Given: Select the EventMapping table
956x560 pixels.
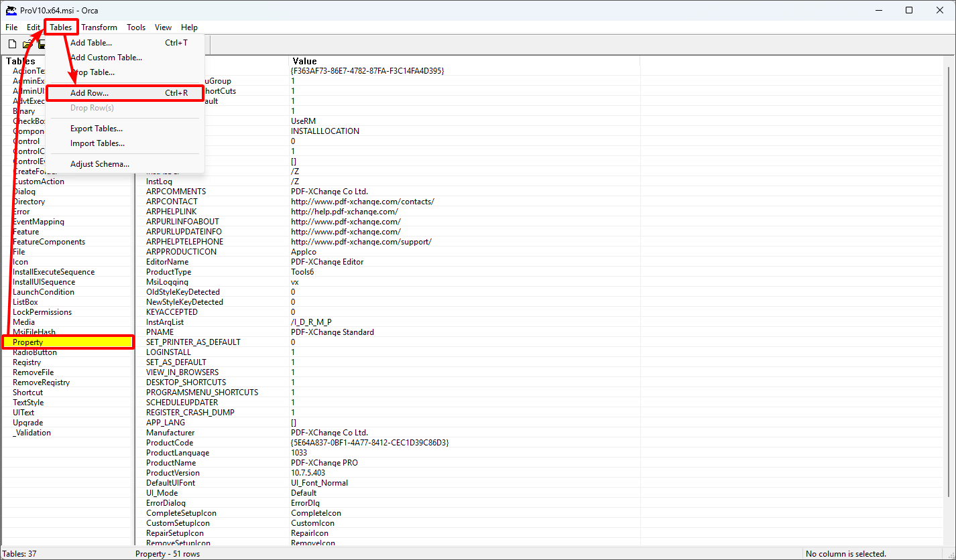Looking at the screenshot, I should point(39,222).
